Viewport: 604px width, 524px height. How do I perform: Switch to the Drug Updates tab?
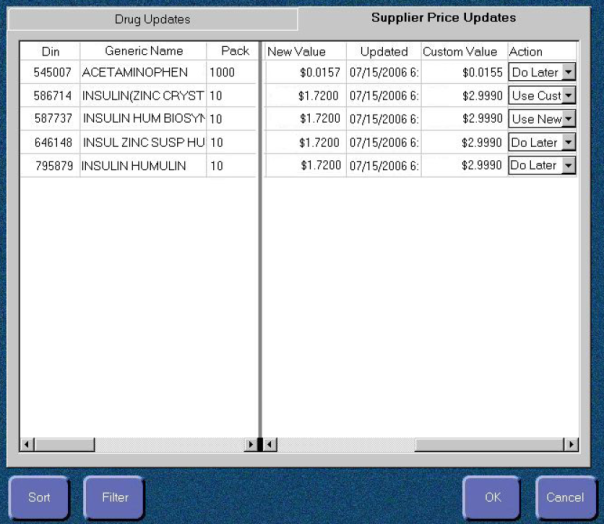click(150, 19)
